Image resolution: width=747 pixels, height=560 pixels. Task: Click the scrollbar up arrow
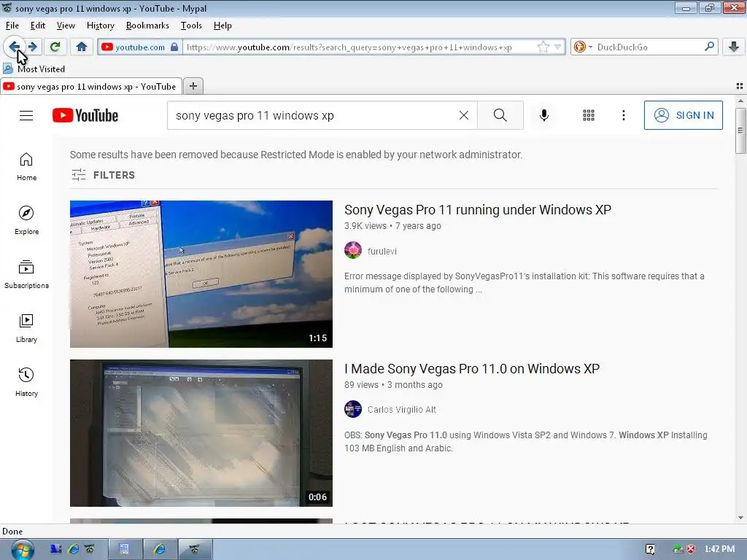coord(740,101)
